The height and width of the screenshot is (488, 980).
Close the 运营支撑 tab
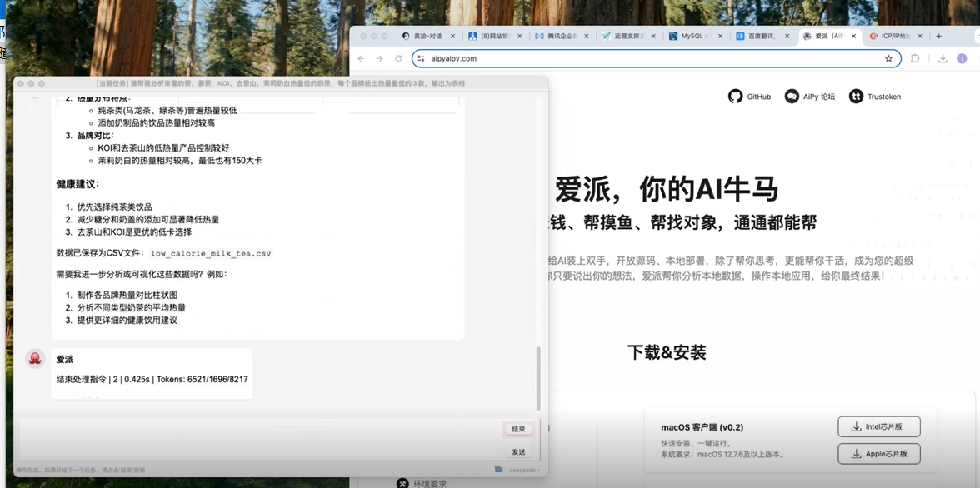pyautogui.click(x=653, y=37)
